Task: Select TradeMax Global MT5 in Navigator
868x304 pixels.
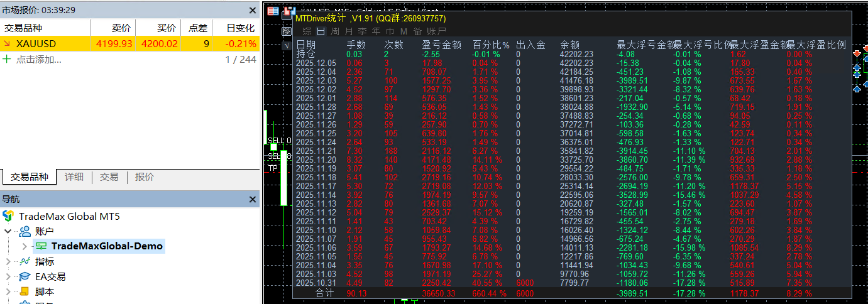Action: coord(69,216)
